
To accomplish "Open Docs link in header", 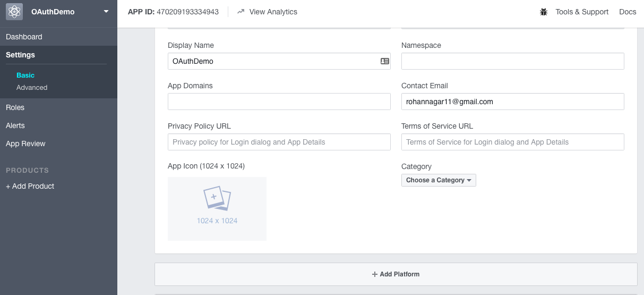I will click(x=628, y=12).
